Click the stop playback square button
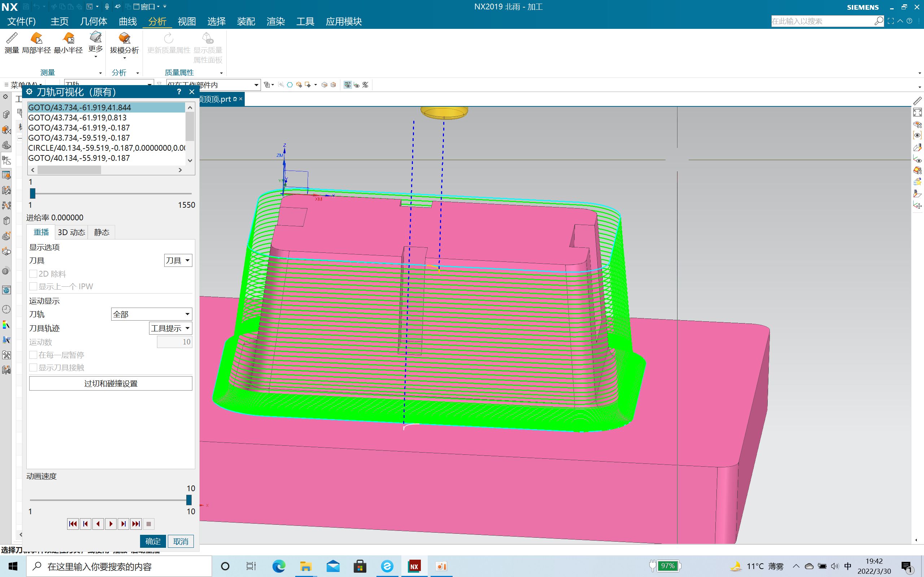The image size is (924, 577). (x=149, y=524)
